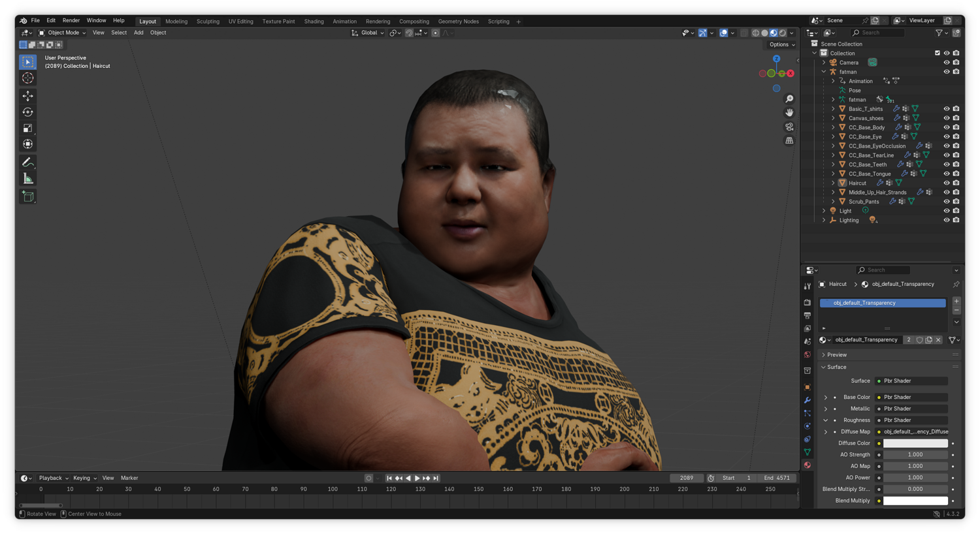980x534 pixels.
Task: Select the obj_default_Transparency material slot
Action: click(x=883, y=303)
